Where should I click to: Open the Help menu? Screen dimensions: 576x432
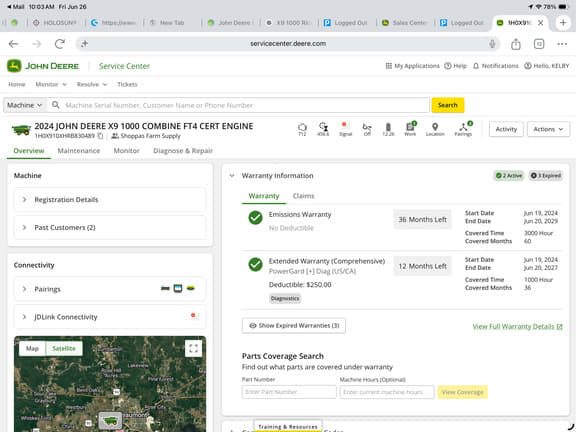pos(456,66)
